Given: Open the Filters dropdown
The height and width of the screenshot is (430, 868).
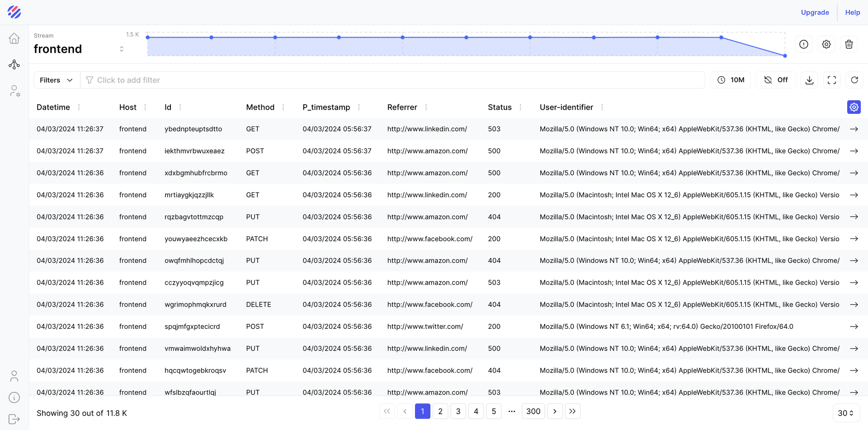Looking at the screenshot, I should coord(56,79).
